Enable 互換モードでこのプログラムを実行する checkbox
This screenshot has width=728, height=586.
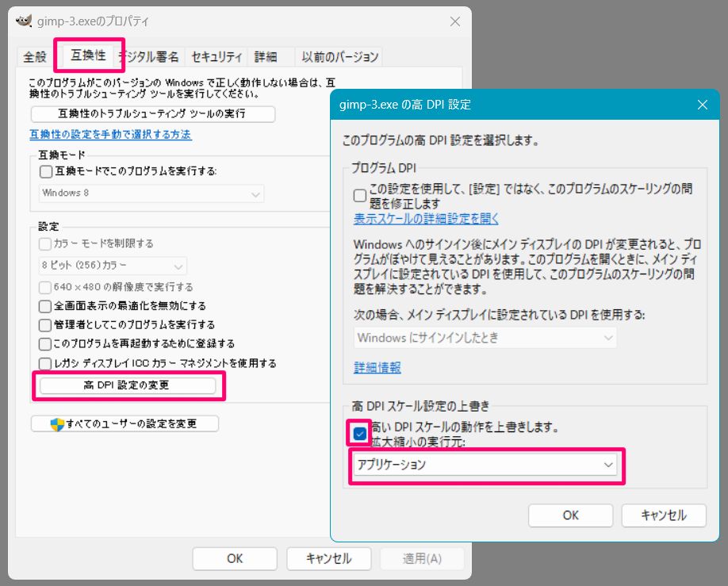(46, 172)
